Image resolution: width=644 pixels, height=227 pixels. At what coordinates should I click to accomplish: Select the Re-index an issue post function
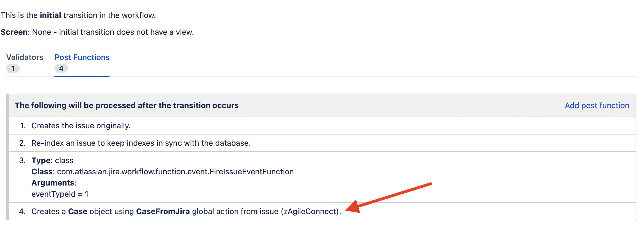141,143
